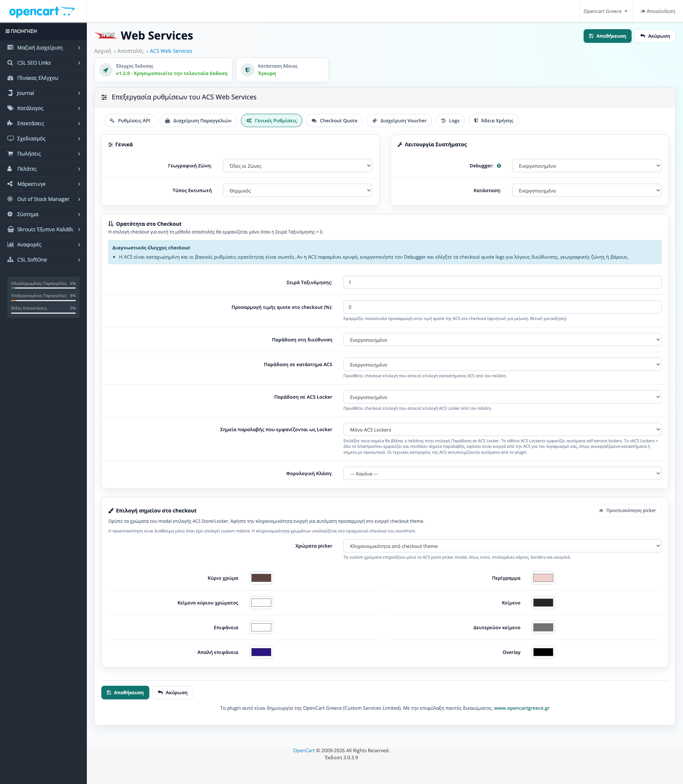Click the Μάρκετινγκ share icon
The height and width of the screenshot is (784, 683).
click(10, 184)
